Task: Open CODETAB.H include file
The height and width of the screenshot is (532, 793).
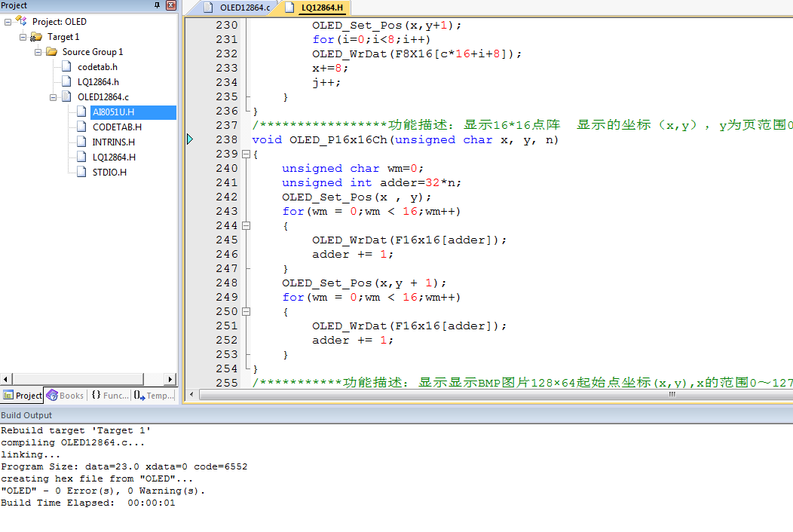Action: point(117,127)
